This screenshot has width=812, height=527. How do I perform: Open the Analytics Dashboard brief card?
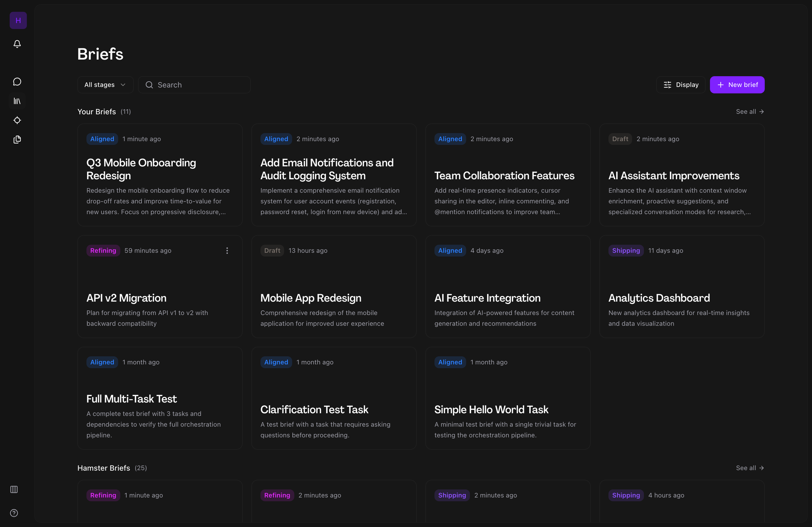[x=659, y=298]
